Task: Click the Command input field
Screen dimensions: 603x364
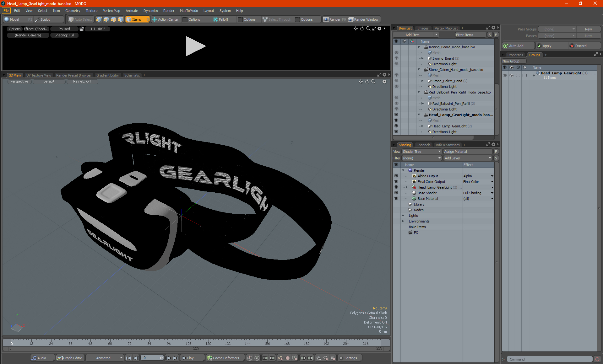Action: tap(550, 359)
